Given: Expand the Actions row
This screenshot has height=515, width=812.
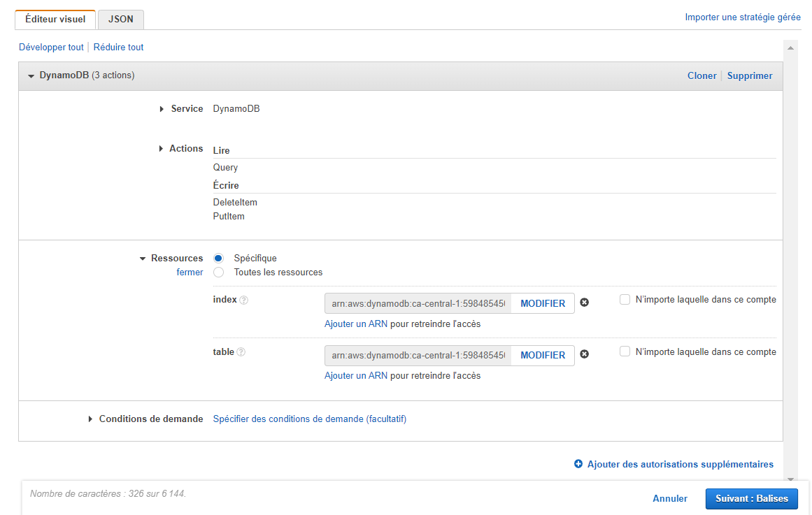Looking at the screenshot, I should coord(161,149).
